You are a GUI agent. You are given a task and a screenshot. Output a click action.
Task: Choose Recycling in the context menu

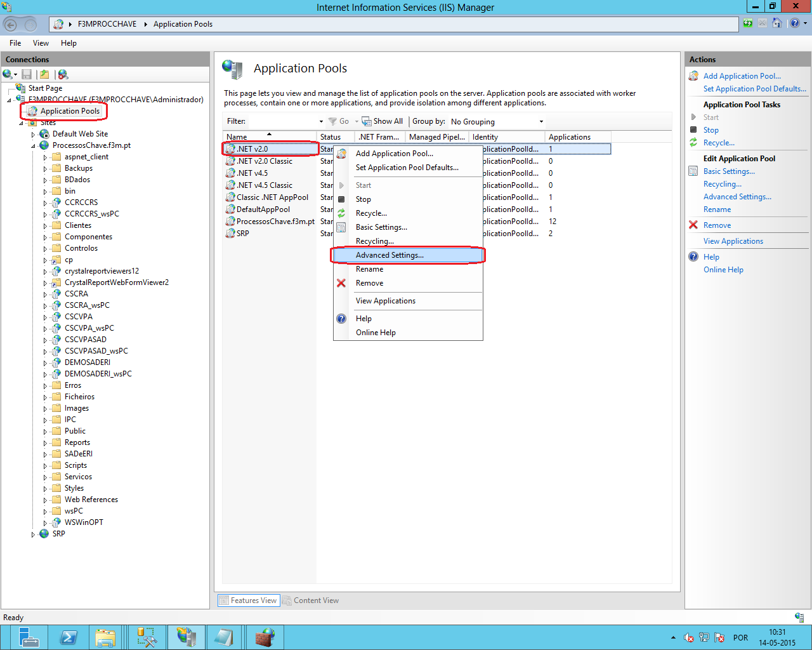[408, 241]
